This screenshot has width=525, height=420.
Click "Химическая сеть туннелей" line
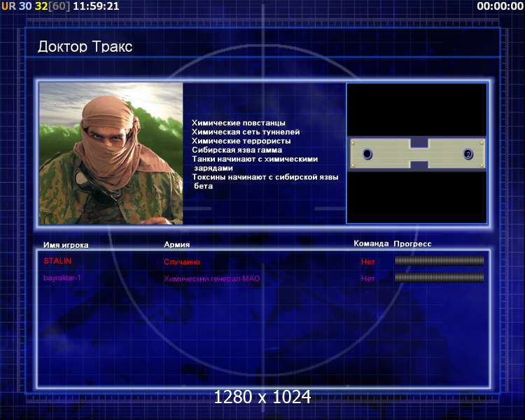(x=246, y=132)
